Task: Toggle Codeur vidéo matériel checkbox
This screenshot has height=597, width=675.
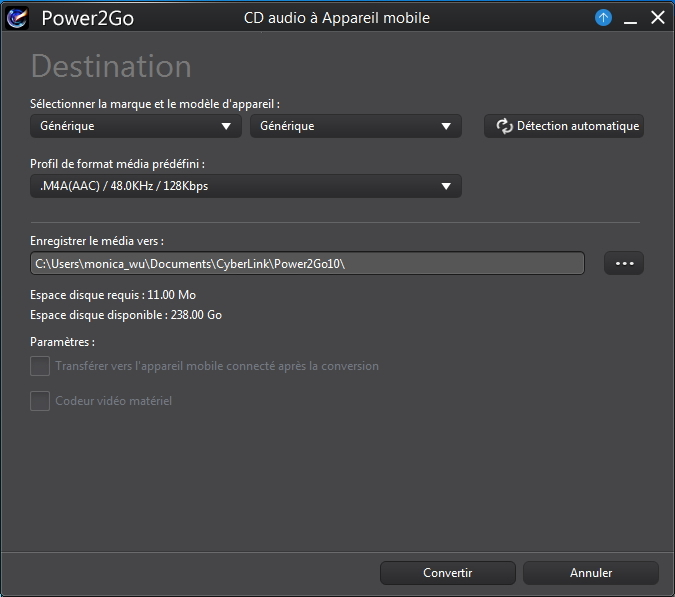Action: pyautogui.click(x=40, y=401)
